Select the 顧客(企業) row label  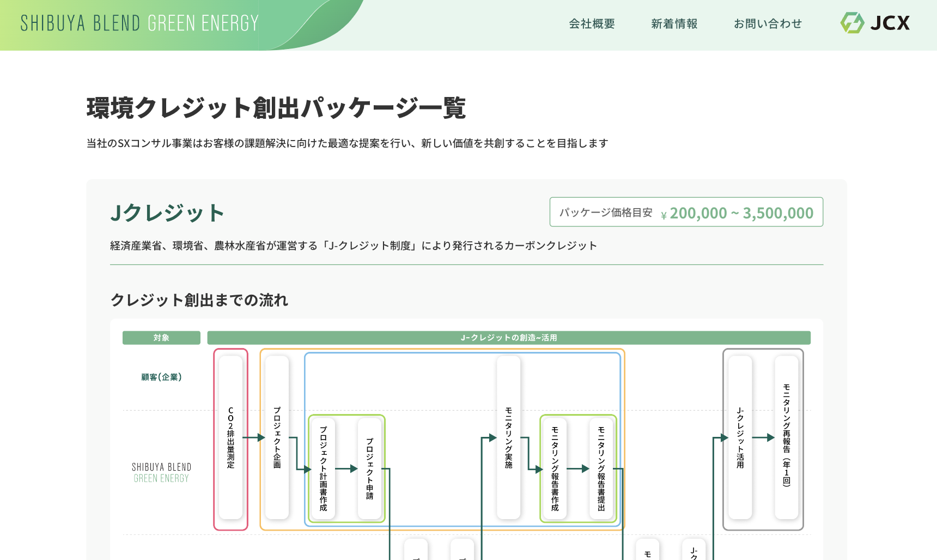tap(161, 377)
